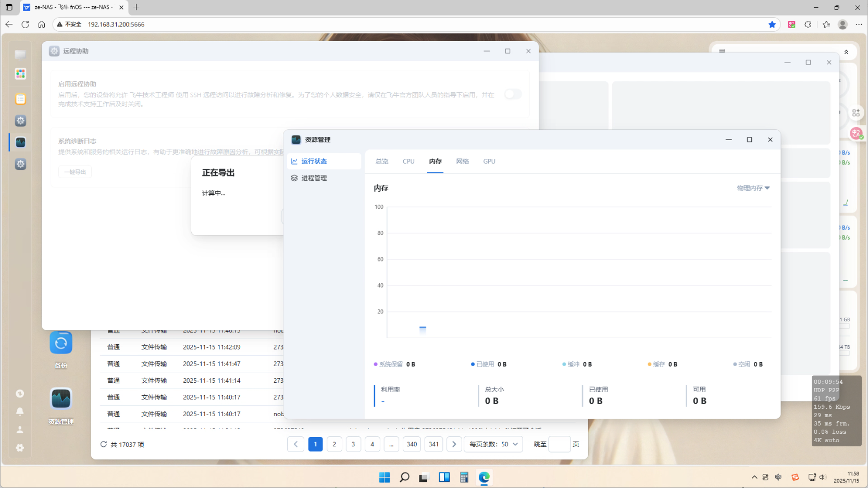The width and height of the screenshot is (868, 488).
Task: Enable the 启用远程协助 switch
Action: 512,94
